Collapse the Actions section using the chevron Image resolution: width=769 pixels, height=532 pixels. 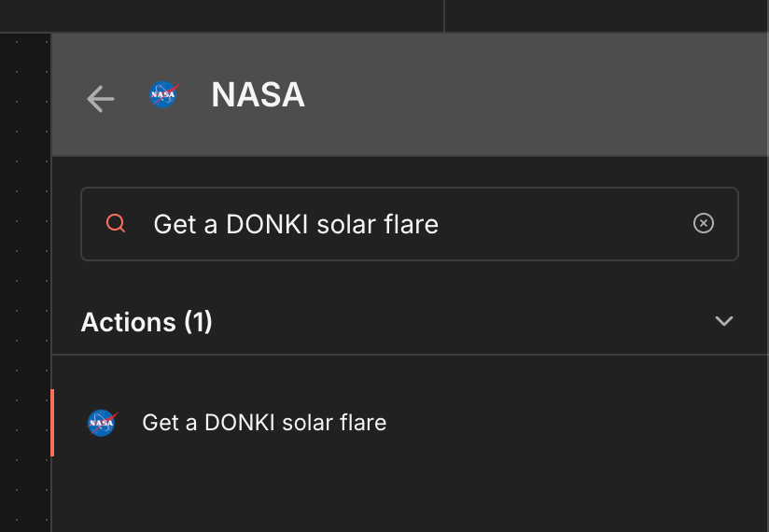point(723,321)
